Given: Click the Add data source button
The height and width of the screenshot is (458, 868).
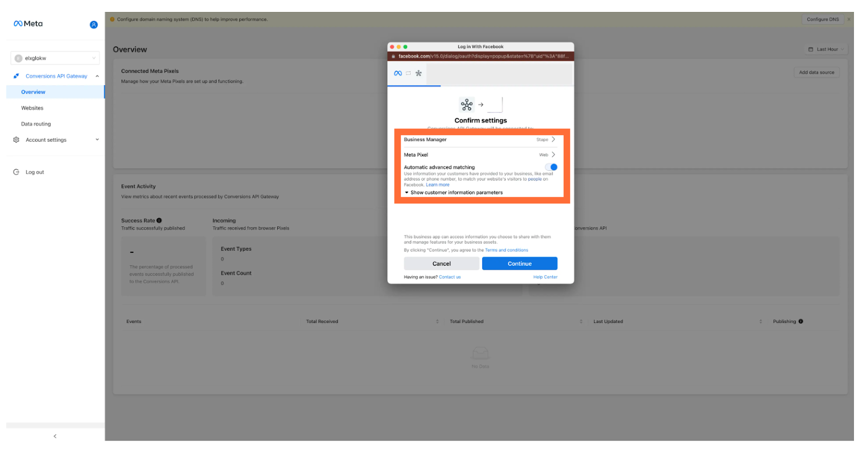Looking at the screenshot, I should (x=816, y=72).
